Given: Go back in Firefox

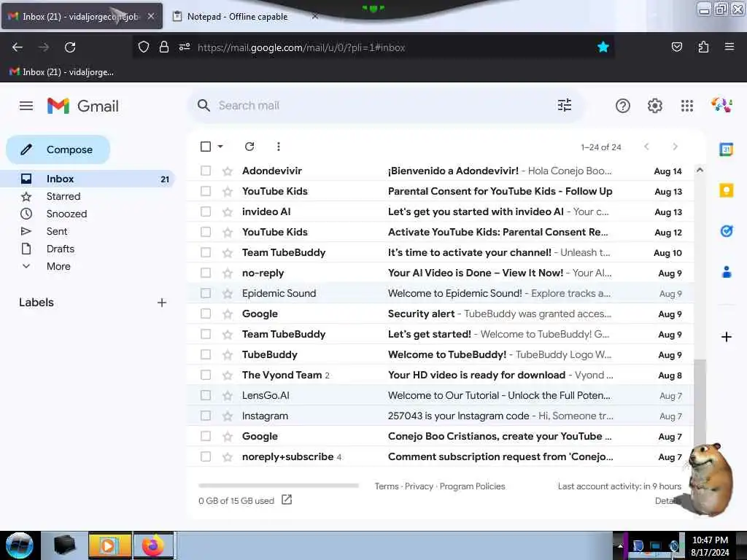Looking at the screenshot, I should tap(18, 47).
